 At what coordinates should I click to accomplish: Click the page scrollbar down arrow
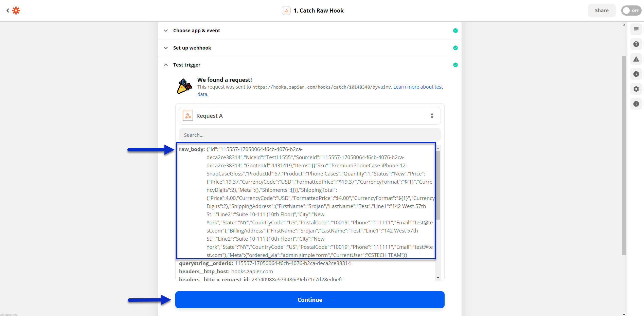click(x=624, y=314)
